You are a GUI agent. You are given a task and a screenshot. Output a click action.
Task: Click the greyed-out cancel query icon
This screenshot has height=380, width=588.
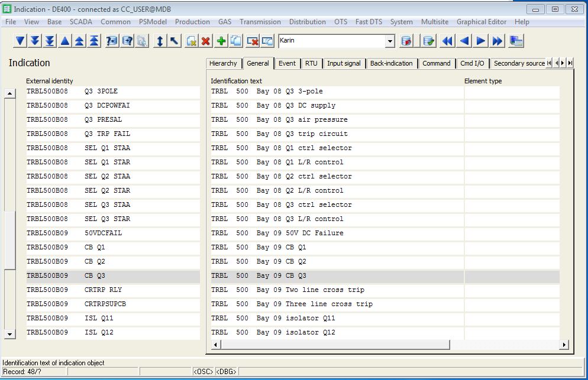coord(142,40)
